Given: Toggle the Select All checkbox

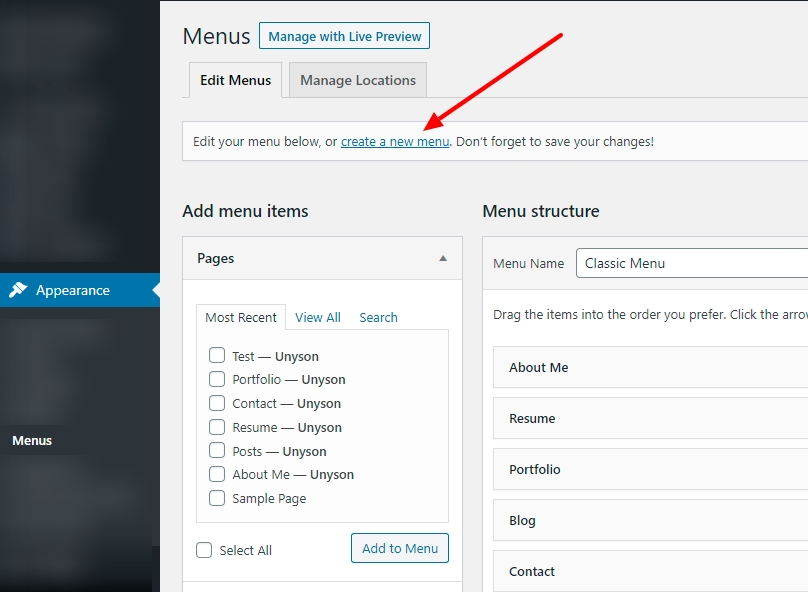Looking at the screenshot, I should click(x=204, y=550).
